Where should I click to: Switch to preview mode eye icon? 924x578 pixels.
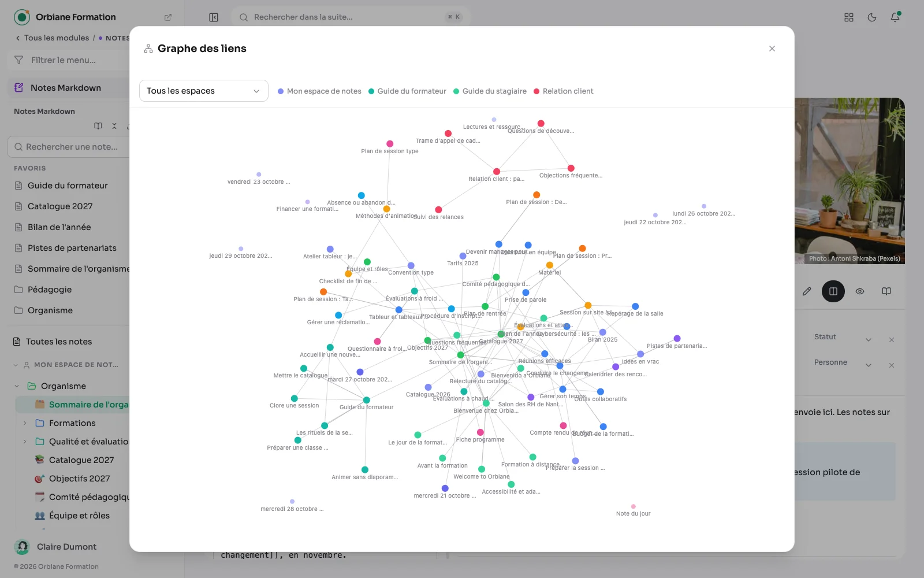(x=860, y=291)
